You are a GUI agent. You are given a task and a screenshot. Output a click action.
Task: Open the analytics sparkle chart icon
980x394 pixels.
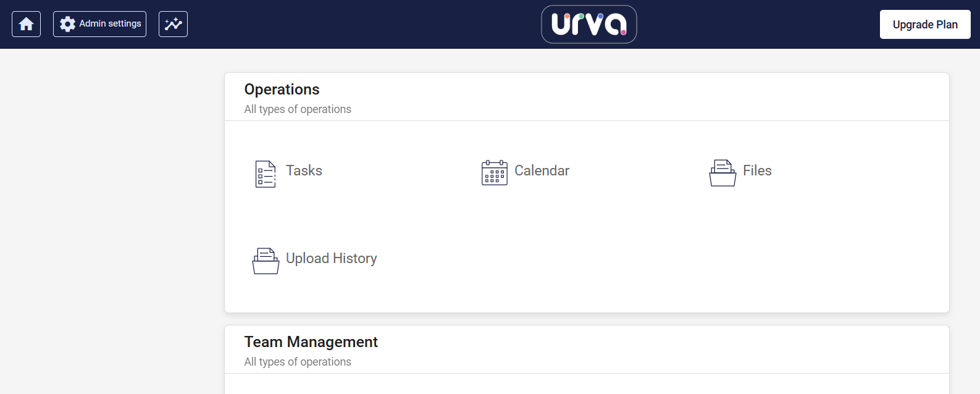coord(173,24)
